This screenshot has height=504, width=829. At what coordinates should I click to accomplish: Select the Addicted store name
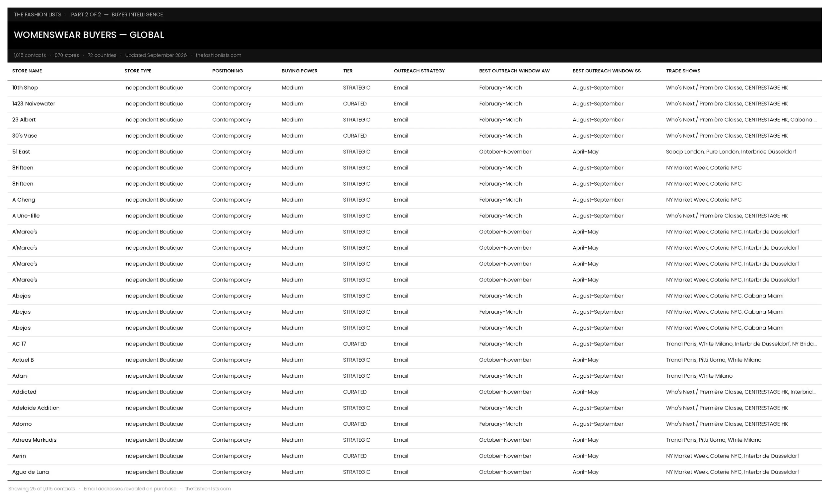tap(24, 392)
